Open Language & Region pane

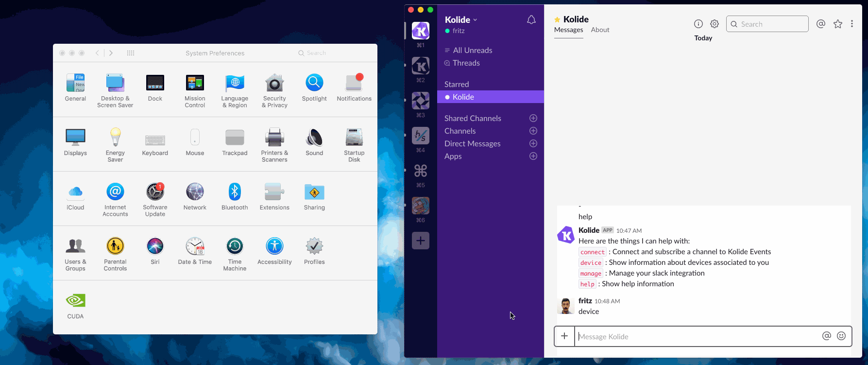point(235,90)
